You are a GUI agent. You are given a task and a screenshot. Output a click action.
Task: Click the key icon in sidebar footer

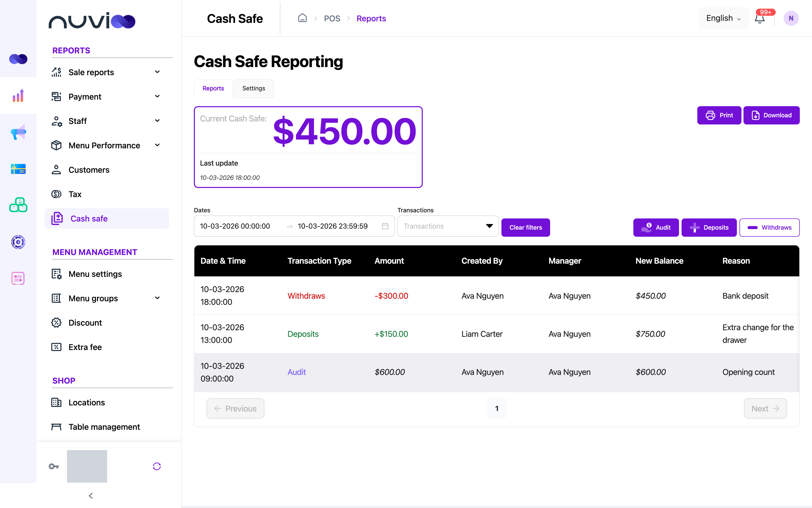click(x=54, y=466)
